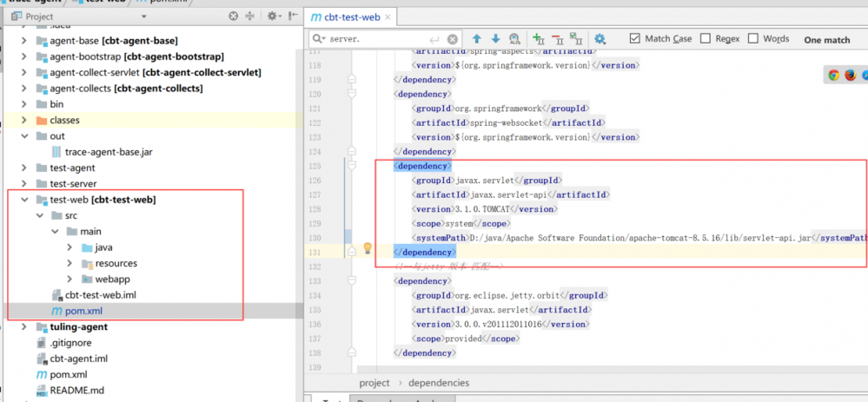The image size is (868, 402).
Task: Collapse the test-web module folder
Action: point(24,200)
